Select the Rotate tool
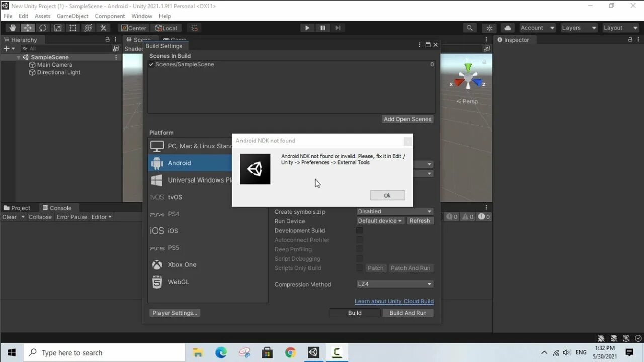644x362 pixels. pos(43,28)
